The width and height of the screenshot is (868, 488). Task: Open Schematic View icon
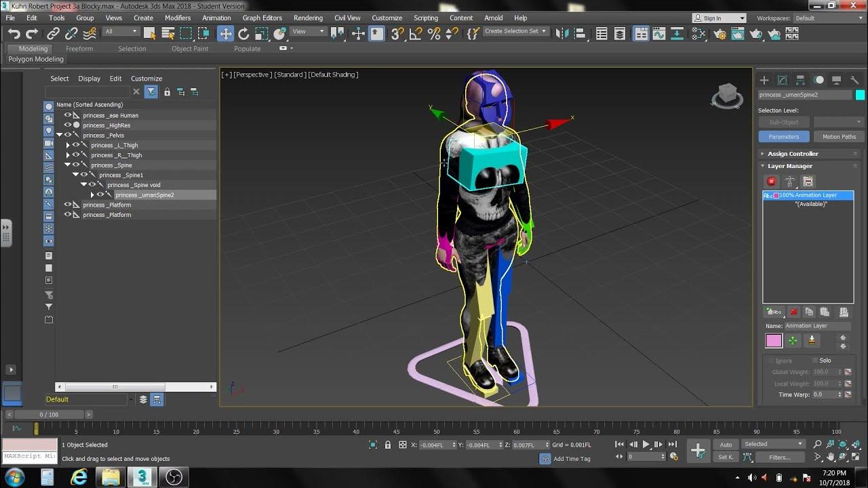click(x=677, y=33)
